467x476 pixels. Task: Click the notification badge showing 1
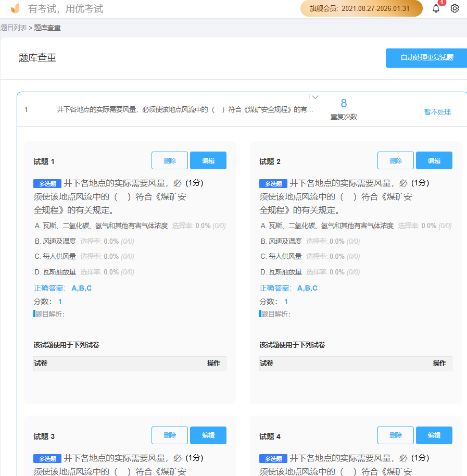pos(442,3)
